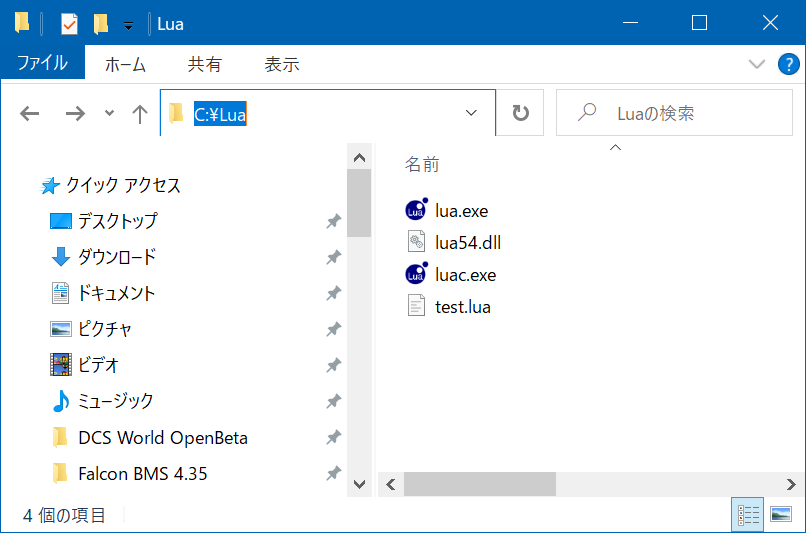The width and height of the screenshot is (806, 533).
Task: Go up one folder level arrow
Action: (x=139, y=114)
